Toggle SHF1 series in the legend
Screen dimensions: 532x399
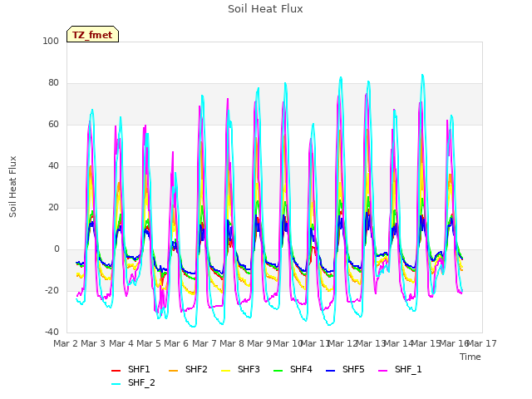coord(131,369)
